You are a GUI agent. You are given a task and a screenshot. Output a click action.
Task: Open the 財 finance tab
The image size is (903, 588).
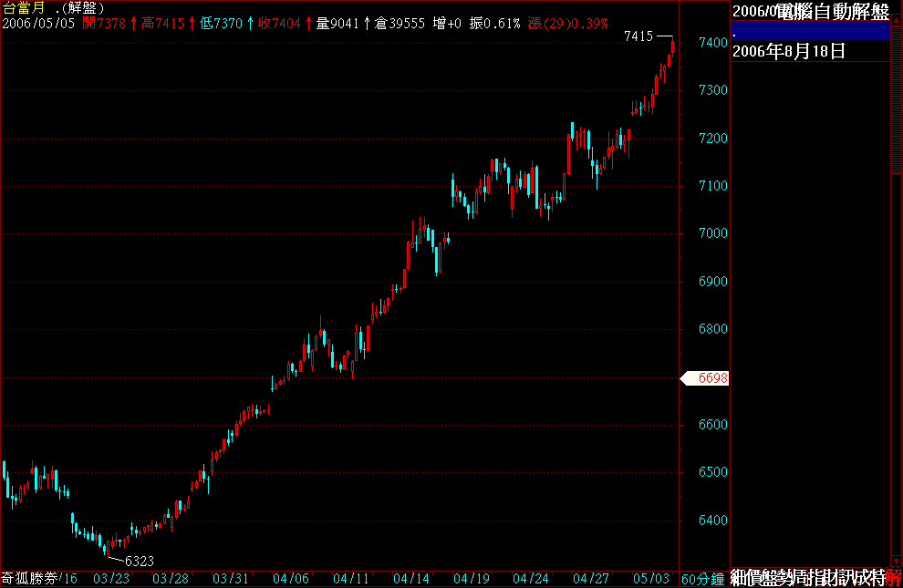(836, 578)
